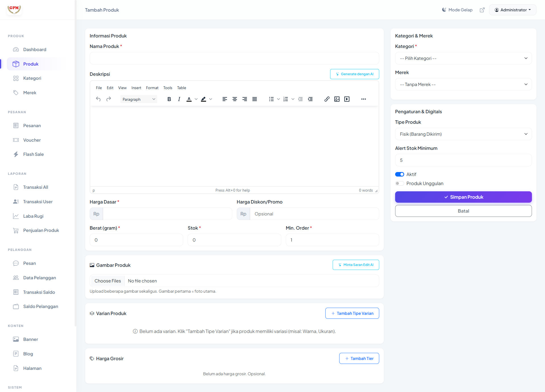The width and height of the screenshot is (545, 392).
Task: Open the Pilih Kategori dropdown
Action: pos(463,58)
